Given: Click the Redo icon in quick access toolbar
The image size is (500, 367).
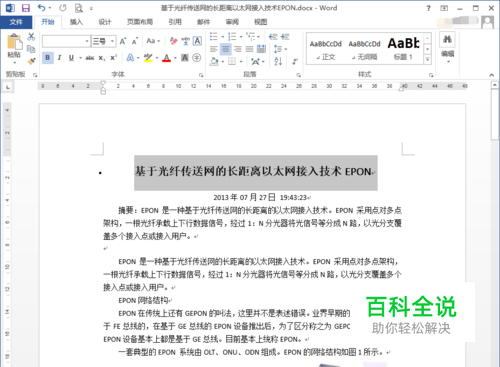Looking at the screenshot, I should click(63, 8).
